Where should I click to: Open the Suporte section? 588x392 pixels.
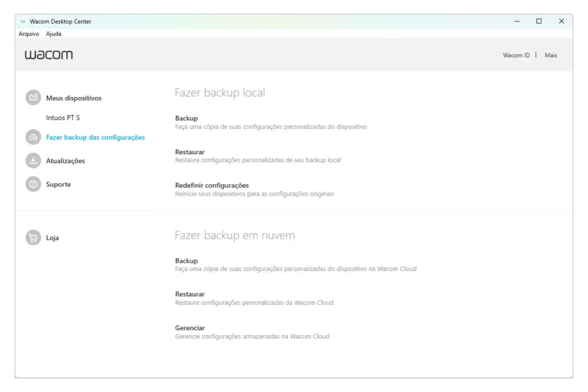click(x=59, y=184)
